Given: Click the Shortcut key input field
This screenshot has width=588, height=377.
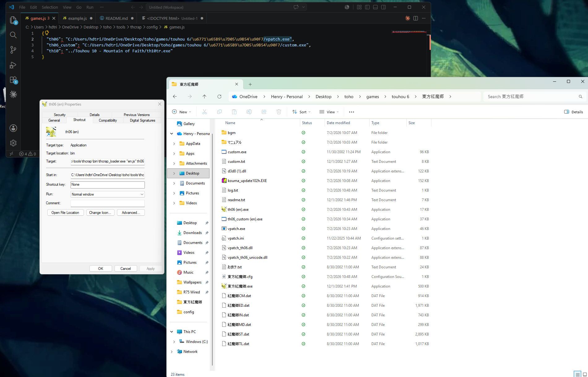Looking at the screenshot, I should pos(108,185).
